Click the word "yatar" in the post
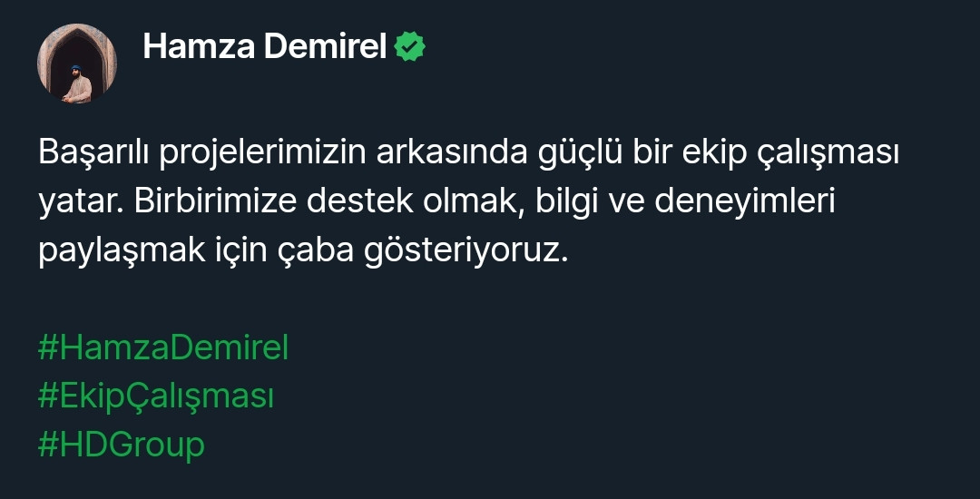Viewport: 980px width, 499px height. tap(78, 202)
